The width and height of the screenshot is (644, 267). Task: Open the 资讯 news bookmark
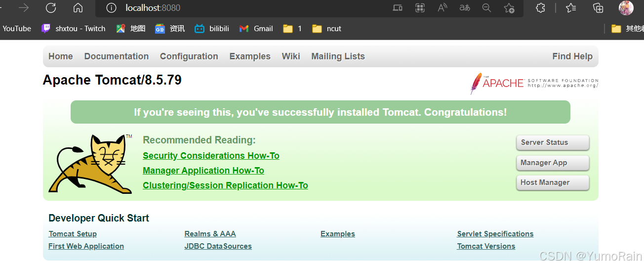pos(170,29)
